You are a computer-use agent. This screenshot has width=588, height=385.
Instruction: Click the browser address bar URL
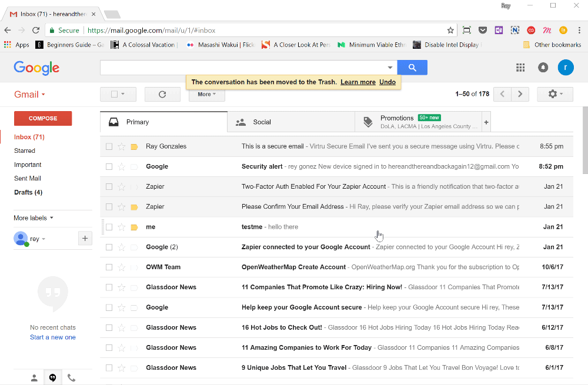152,31
